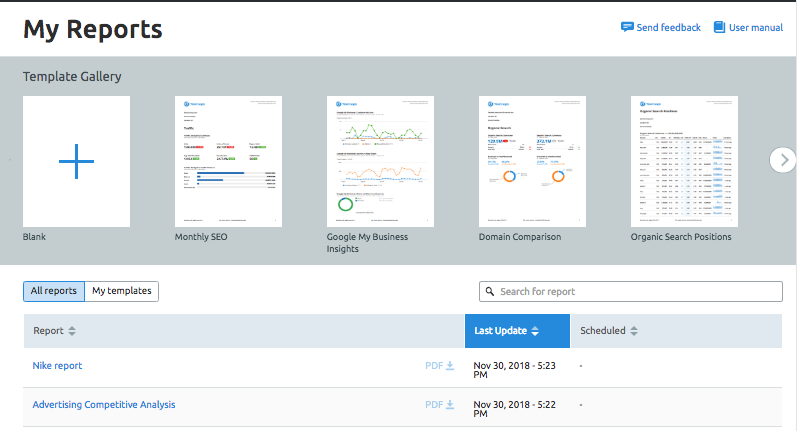This screenshot has width=797, height=431.
Task: Click the User manual book icon
Action: pos(719,27)
